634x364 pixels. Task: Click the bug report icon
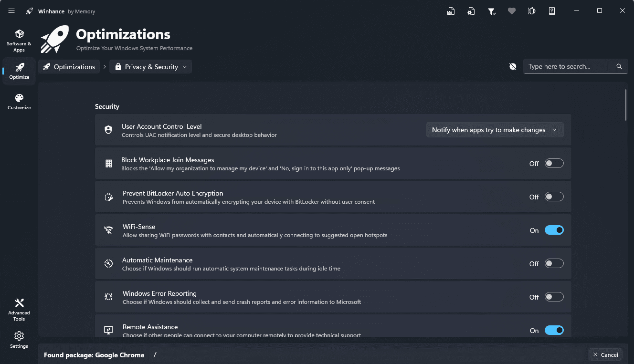point(532,11)
